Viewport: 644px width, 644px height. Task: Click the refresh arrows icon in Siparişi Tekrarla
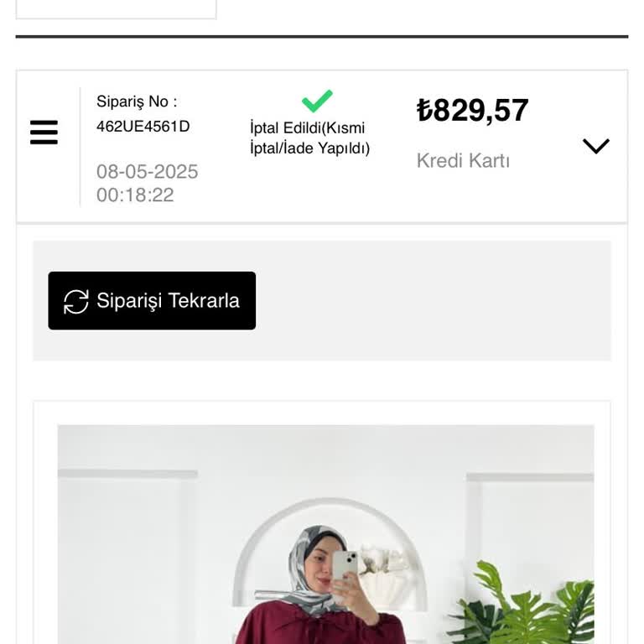tap(76, 301)
